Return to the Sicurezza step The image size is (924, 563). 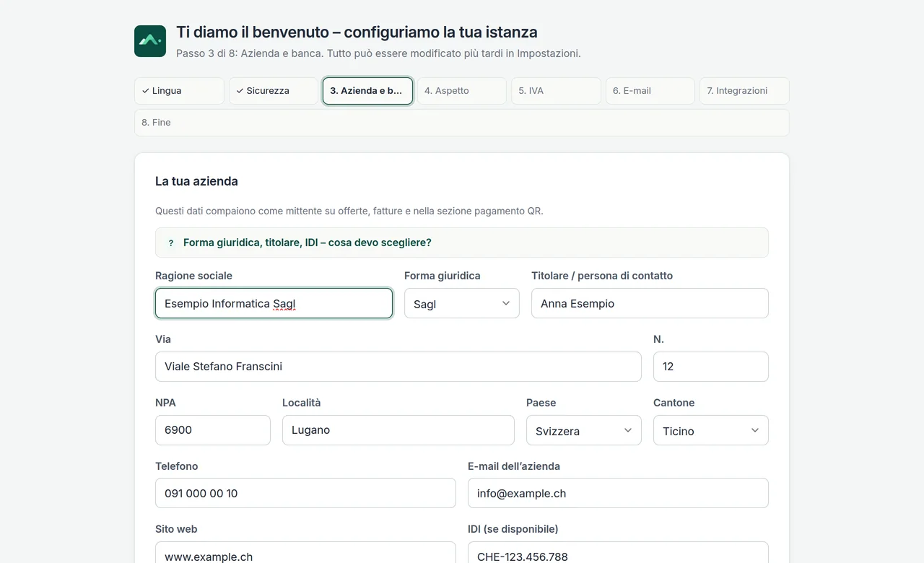tap(274, 91)
